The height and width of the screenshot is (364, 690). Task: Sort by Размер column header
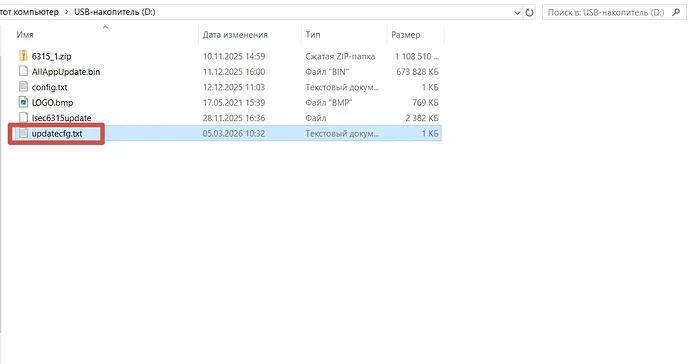[406, 35]
